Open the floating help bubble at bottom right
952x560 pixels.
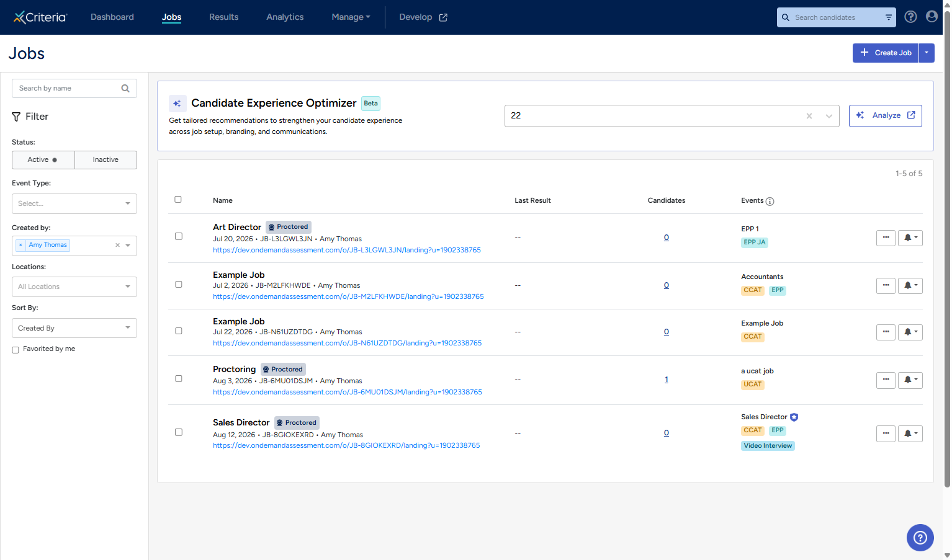920,538
